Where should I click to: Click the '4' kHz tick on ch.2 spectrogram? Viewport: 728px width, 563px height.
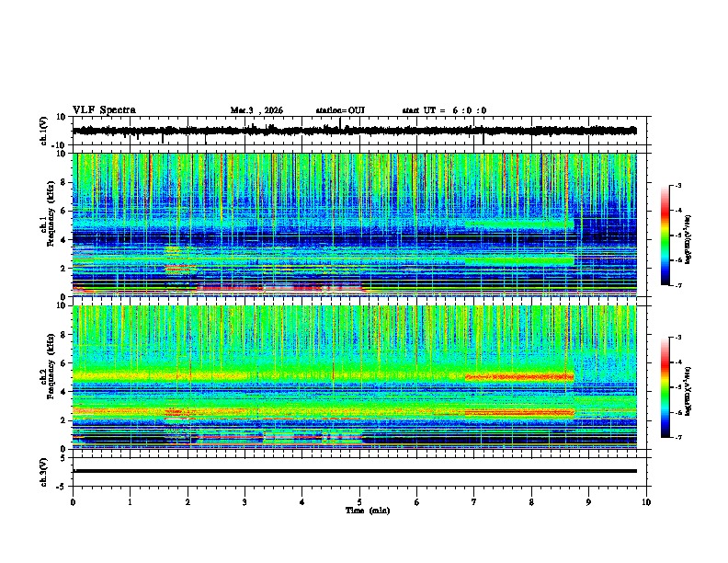point(63,392)
